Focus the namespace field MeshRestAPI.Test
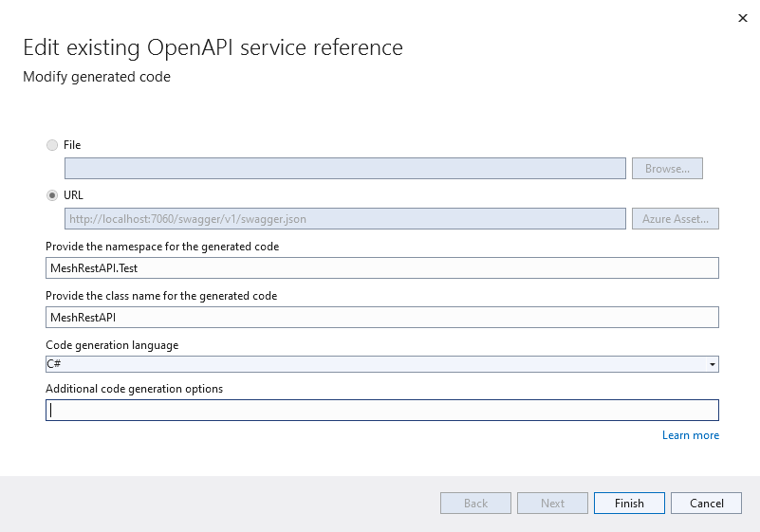 coord(382,268)
